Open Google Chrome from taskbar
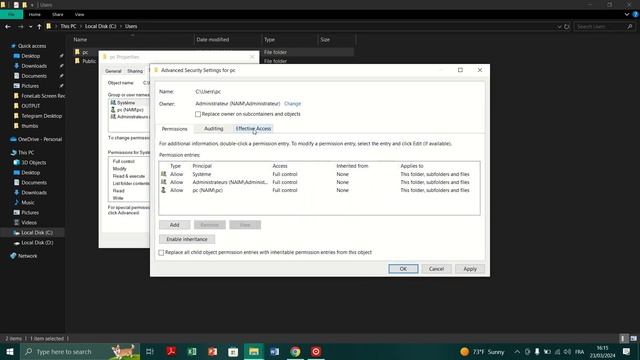Screen dimensions: 640x360 295,351
